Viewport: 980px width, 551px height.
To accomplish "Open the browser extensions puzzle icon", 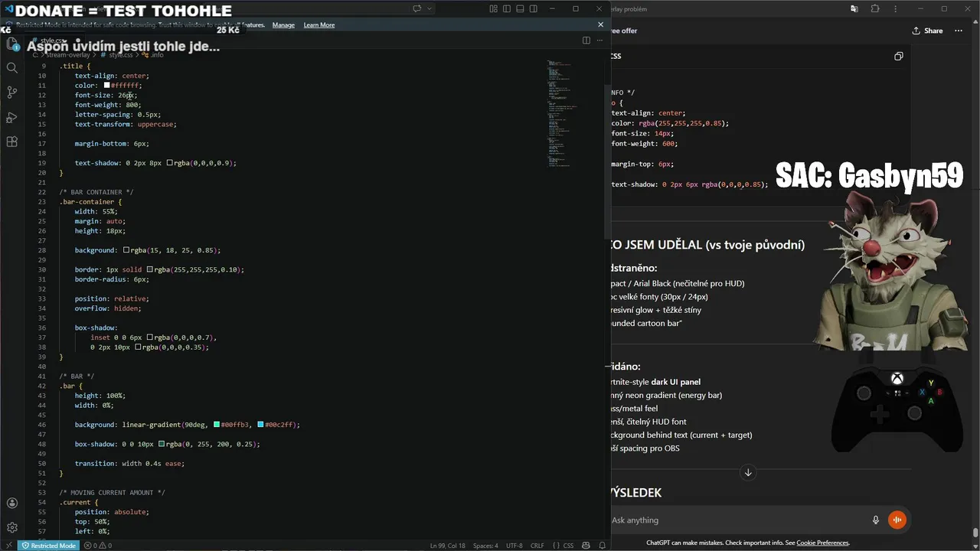I will [x=875, y=8].
